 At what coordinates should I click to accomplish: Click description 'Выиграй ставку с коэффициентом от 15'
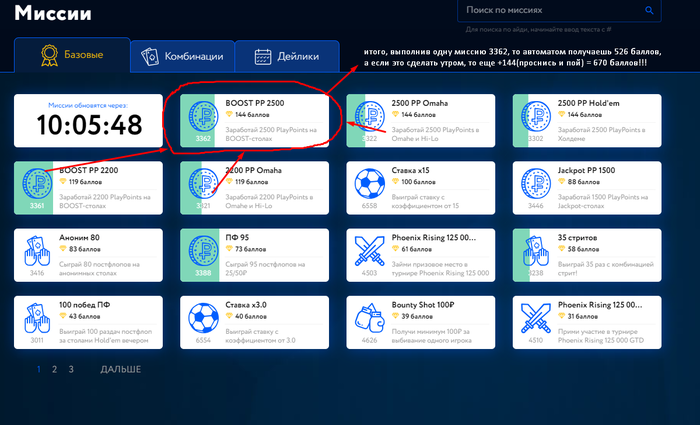423,201
